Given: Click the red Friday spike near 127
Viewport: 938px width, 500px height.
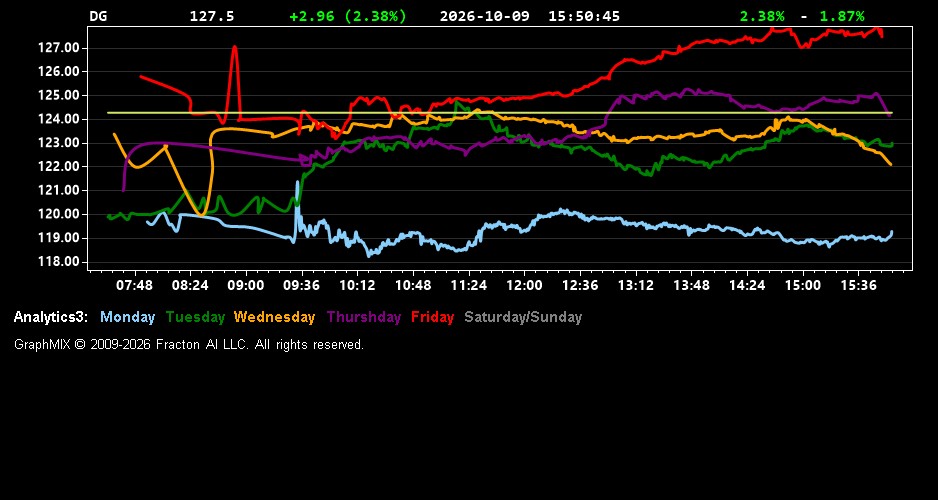Looking at the screenshot, I should click(x=234, y=47).
